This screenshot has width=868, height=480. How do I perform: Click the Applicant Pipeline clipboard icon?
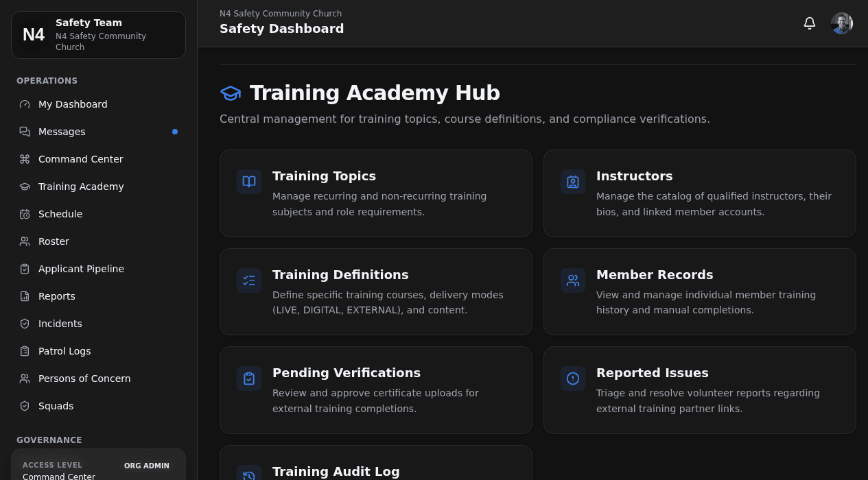tap(25, 269)
